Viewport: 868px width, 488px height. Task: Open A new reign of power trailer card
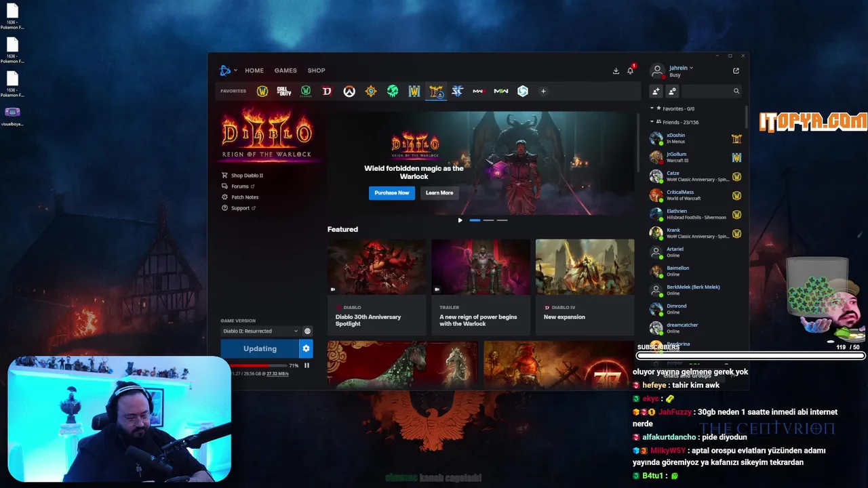click(x=481, y=287)
